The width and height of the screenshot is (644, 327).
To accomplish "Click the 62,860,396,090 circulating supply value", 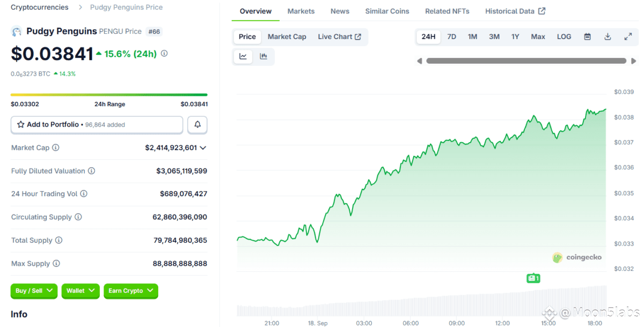I will (180, 217).
